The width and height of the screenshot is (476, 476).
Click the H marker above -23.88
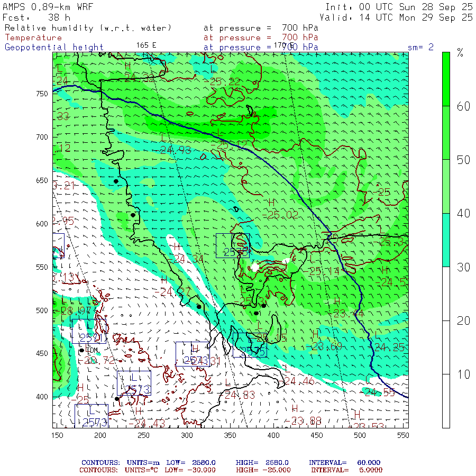[x=295, y=409]
